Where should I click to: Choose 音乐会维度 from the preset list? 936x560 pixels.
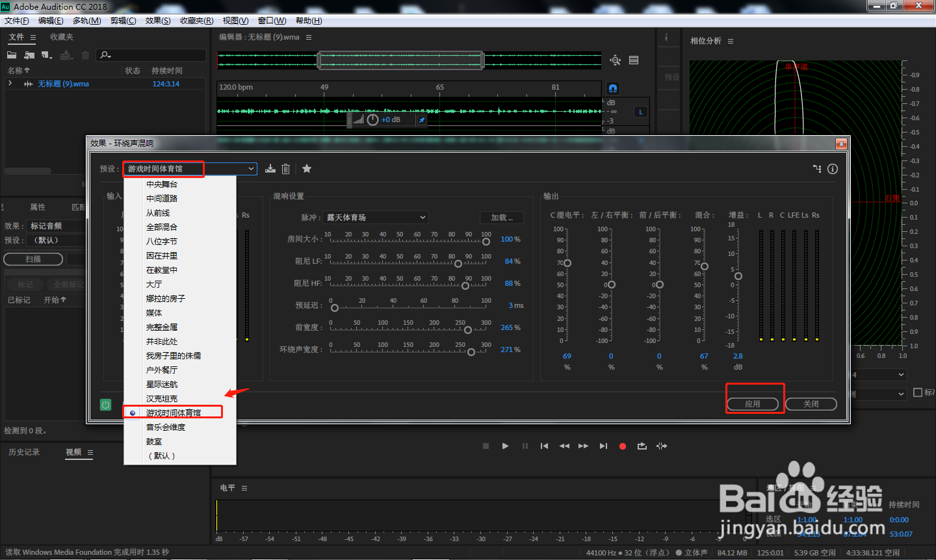point(166,427)
